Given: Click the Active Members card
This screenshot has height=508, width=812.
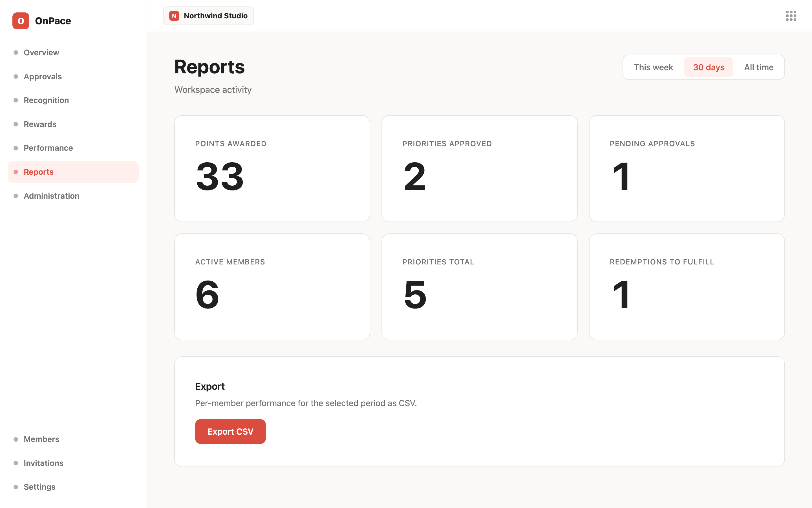Looking at the screenshot, I should (272, 287).
